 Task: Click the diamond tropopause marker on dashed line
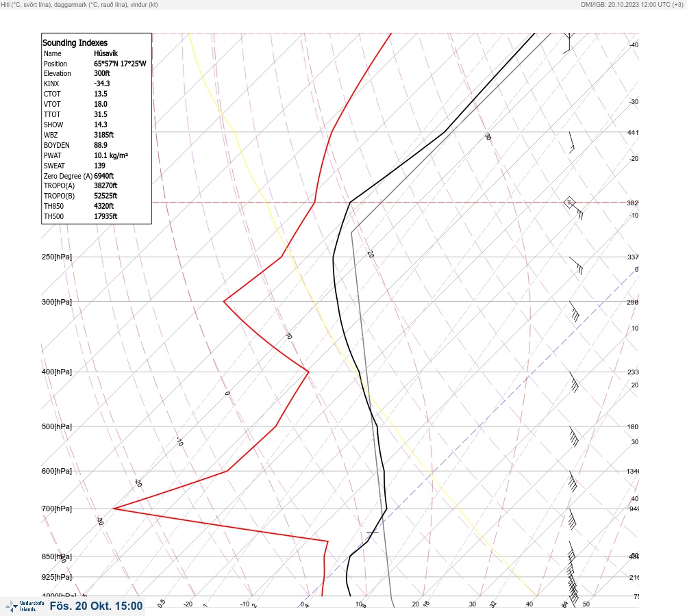click(x=569, y=203)
